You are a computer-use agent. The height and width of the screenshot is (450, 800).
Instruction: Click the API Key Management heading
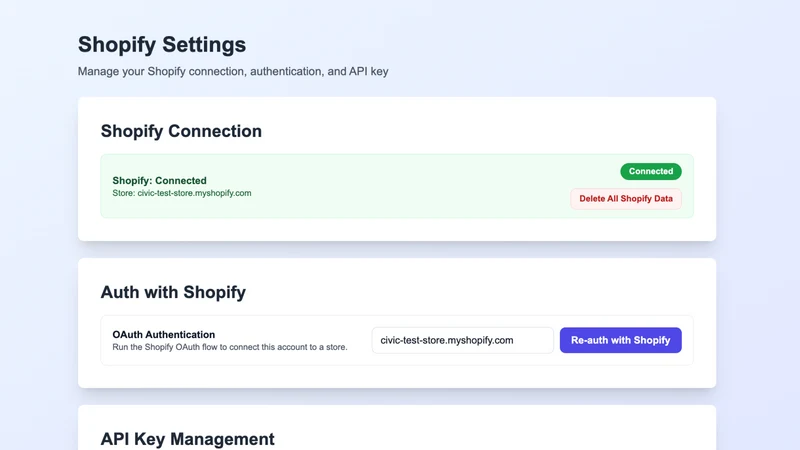[x=187, y=439]
